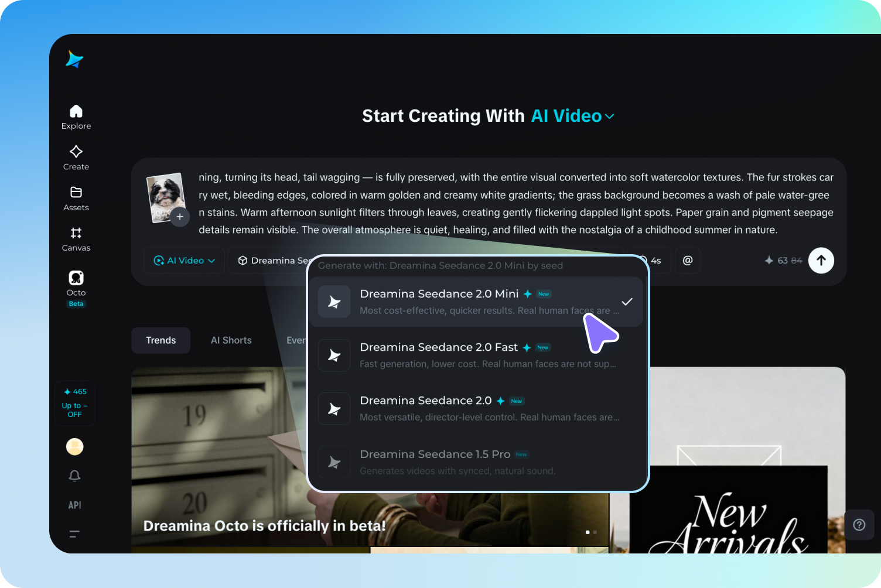Go to Create in the sidebar
881x588 pixels.
pos(76,158)
